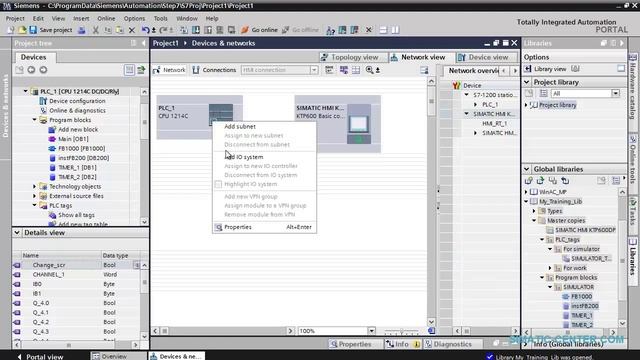Click the Create new global library icon
Viewport: 640px width, 360px height.
click(x=528, y=180)
